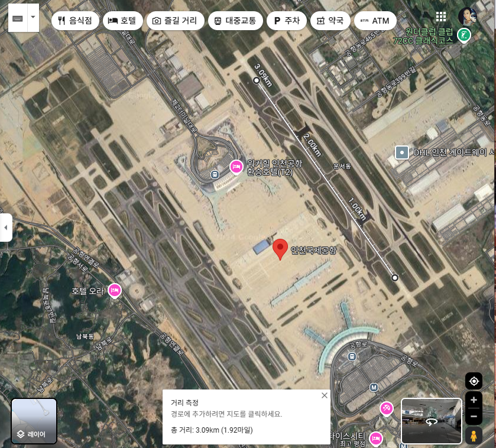Click the measurement end point near the runway
496x448 pixels.
[394, 278]
